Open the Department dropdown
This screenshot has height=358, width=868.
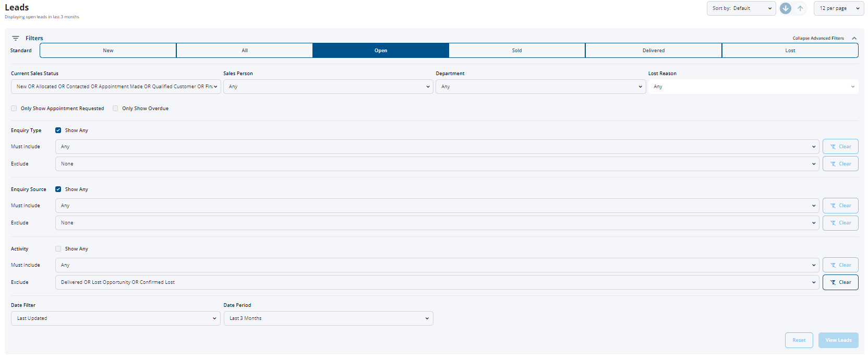tap(541, 87)
